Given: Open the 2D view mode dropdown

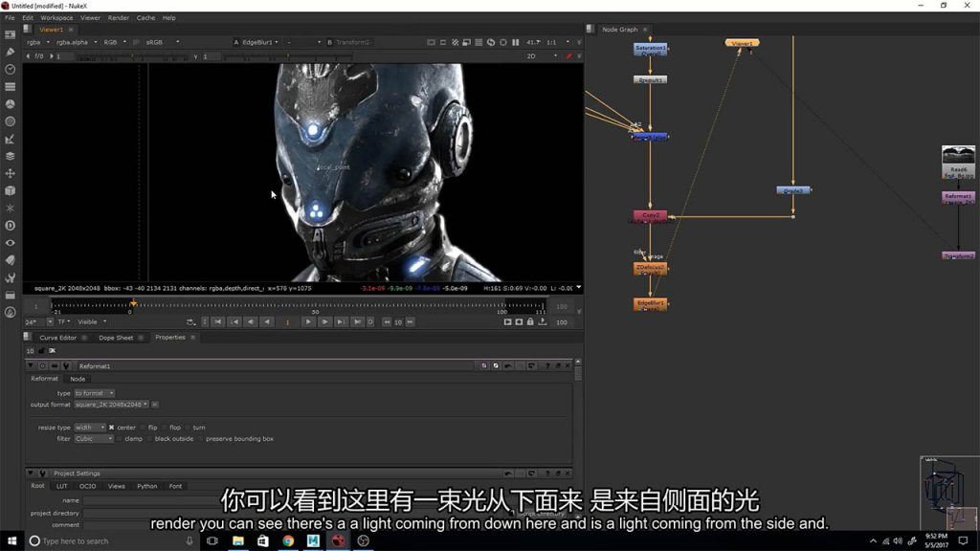Looking at the screenshot, I should tap(542, 56).
